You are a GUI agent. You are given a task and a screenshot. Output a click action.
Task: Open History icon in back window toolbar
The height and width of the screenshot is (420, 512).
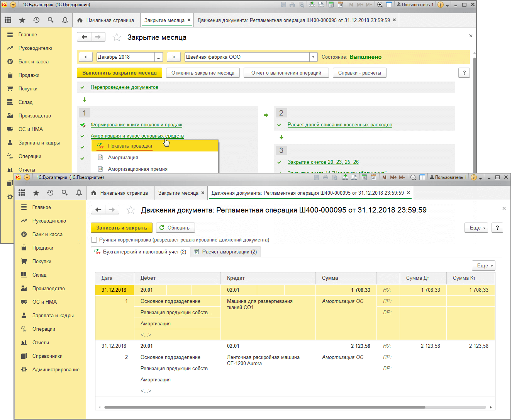[36, 20]
